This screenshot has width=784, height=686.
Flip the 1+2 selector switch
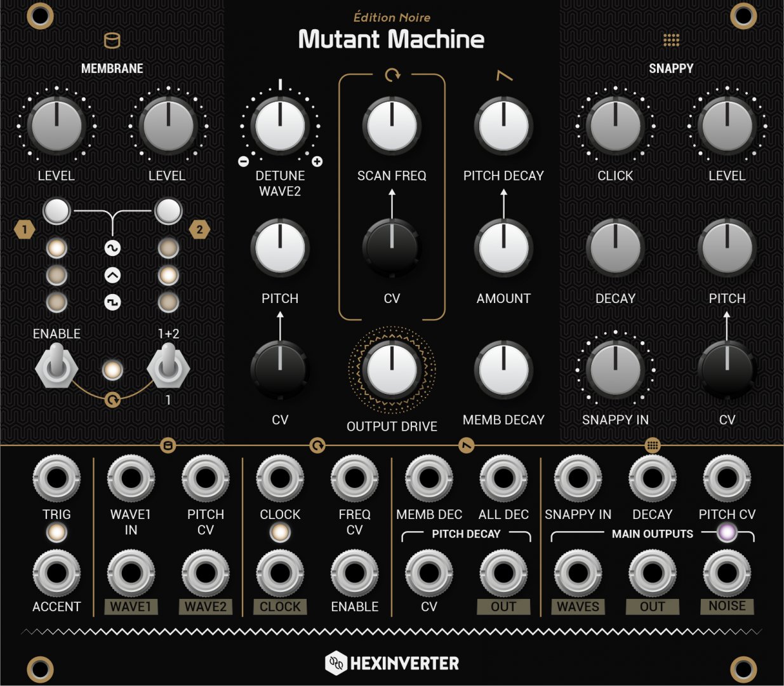pyautogui.click(x=168, y=367)
